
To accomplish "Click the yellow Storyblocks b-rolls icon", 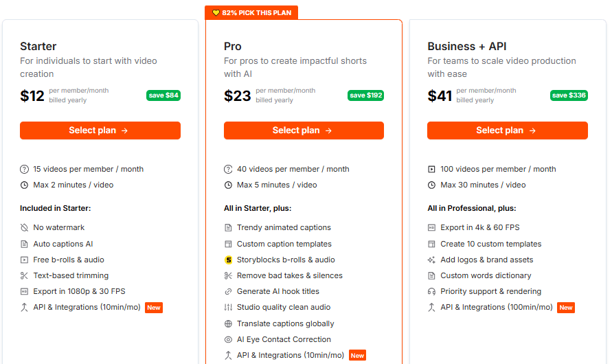I will [x=228, y=260].
